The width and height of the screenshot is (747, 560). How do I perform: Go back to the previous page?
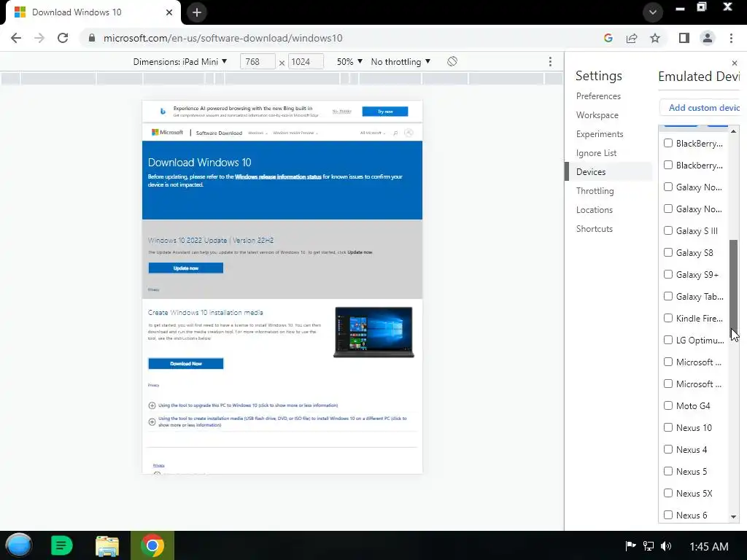coord(16,38)
